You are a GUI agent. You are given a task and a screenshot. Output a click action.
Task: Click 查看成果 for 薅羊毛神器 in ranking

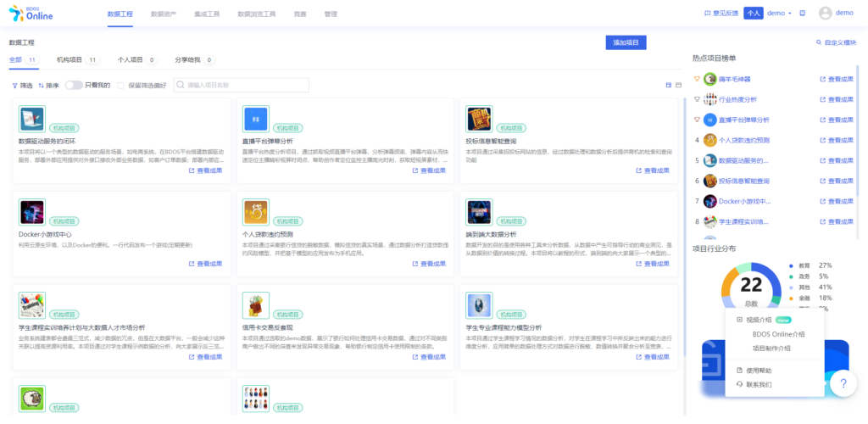[837, 79]
